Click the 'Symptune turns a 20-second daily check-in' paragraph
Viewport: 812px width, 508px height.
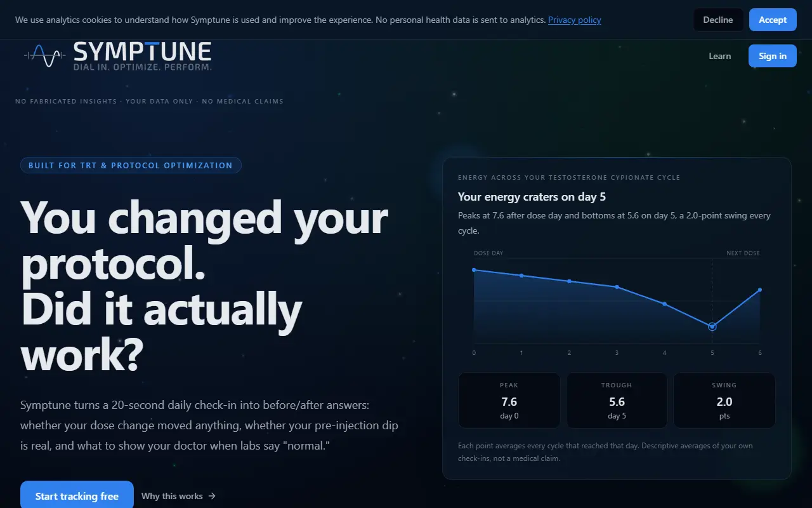[x=209, y=425]
